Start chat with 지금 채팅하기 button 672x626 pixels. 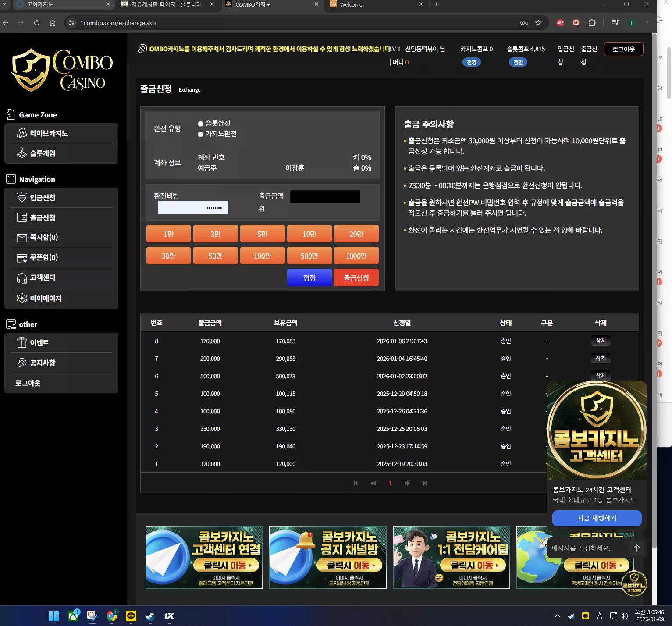point(597,518)
